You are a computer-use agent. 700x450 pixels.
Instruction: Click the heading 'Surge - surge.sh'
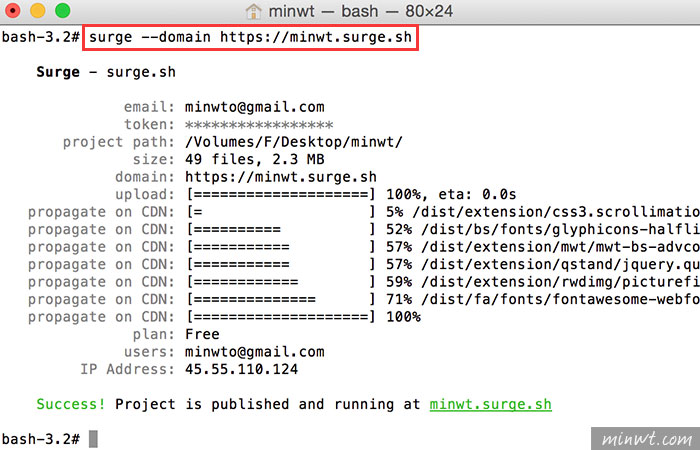[x=106, y=72]
